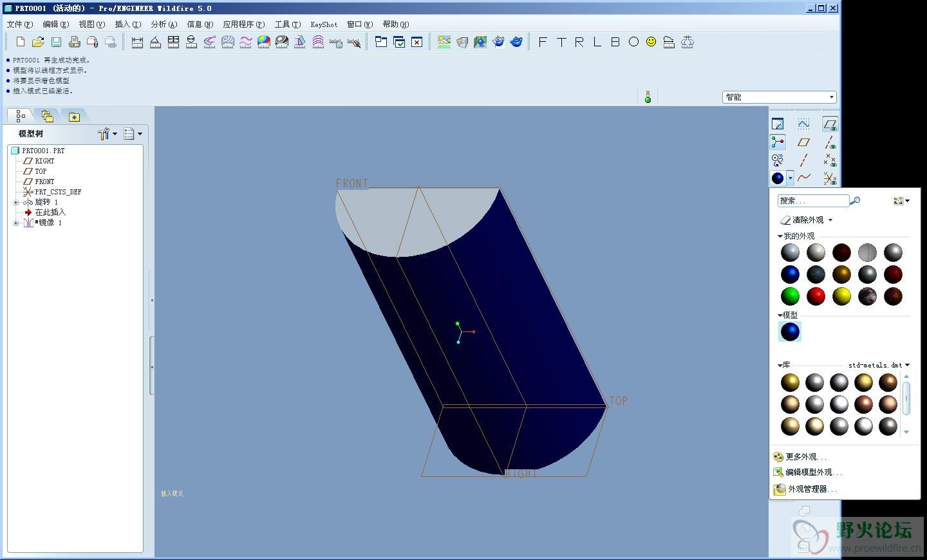The height and width of the screenshot is (560, 927).
Task: Open a file using the folder icon
Action: (x=38, y=42)
